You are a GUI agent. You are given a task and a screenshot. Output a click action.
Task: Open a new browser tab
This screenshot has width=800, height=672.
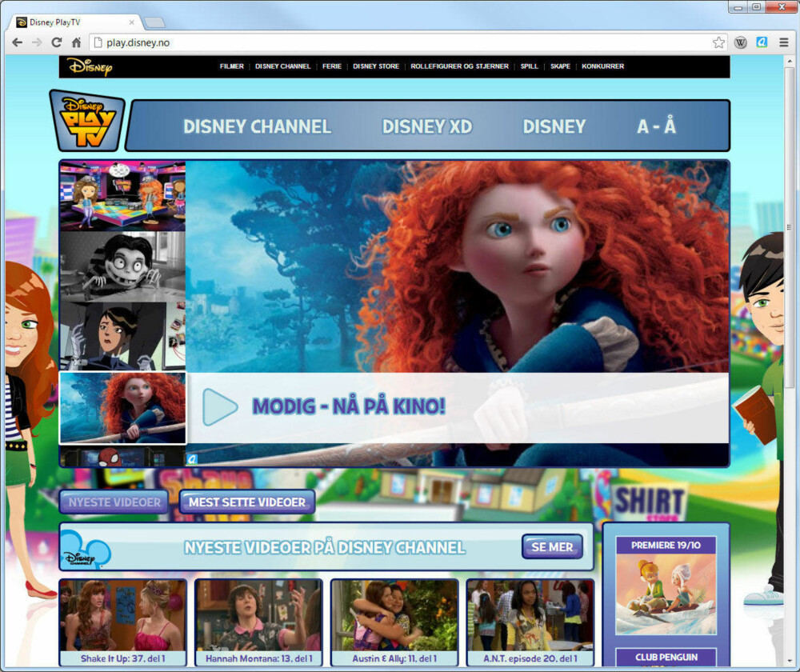point(154,22)
